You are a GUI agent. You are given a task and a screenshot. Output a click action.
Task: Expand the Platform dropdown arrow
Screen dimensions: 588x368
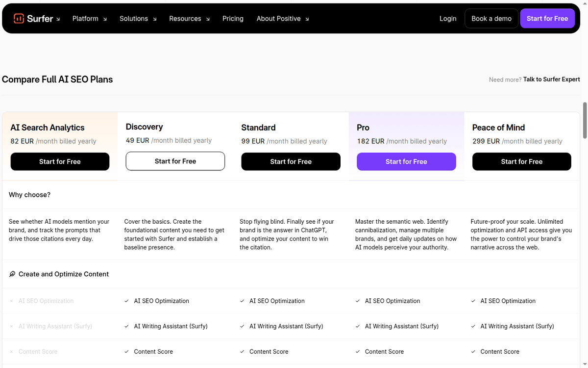(105, 19)
